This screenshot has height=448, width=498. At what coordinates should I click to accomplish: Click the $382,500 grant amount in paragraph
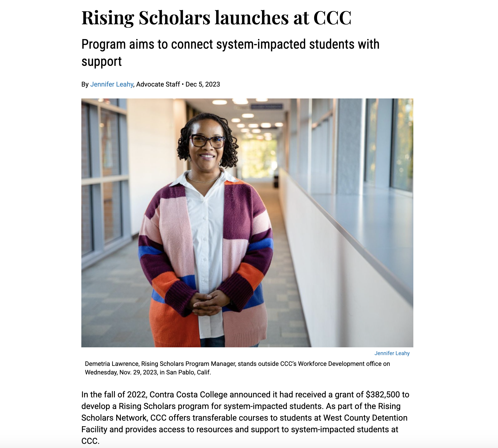[x=383, y=394]
